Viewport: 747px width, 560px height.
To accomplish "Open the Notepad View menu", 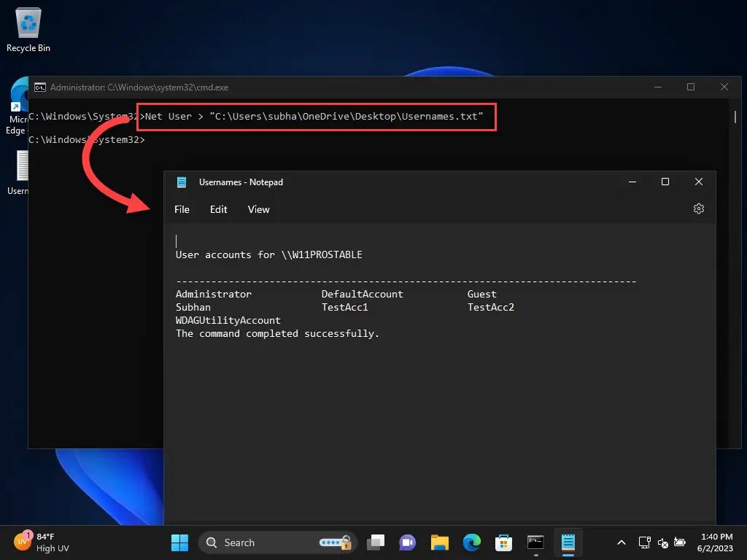I will coord(258,209).
